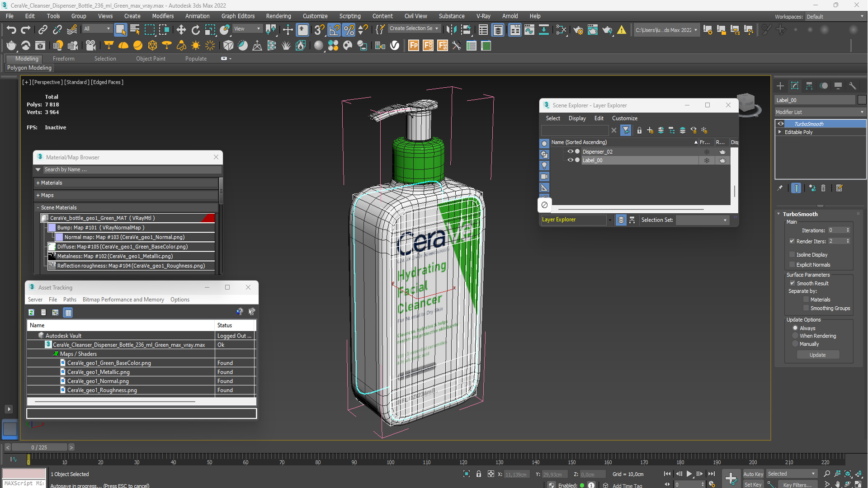Open Create Selection Set dropdown
The image size is (868, 488).
pyautogui.click(x=414, y=28)
